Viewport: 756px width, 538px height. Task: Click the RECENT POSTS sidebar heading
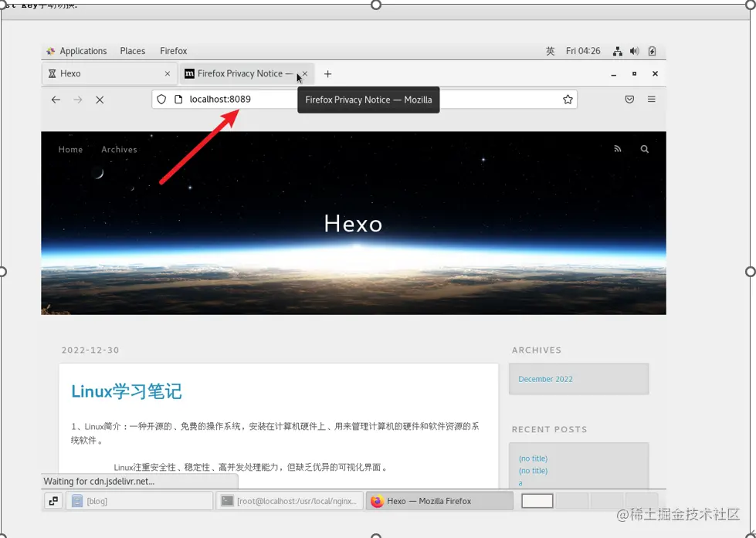click(549, 429)
